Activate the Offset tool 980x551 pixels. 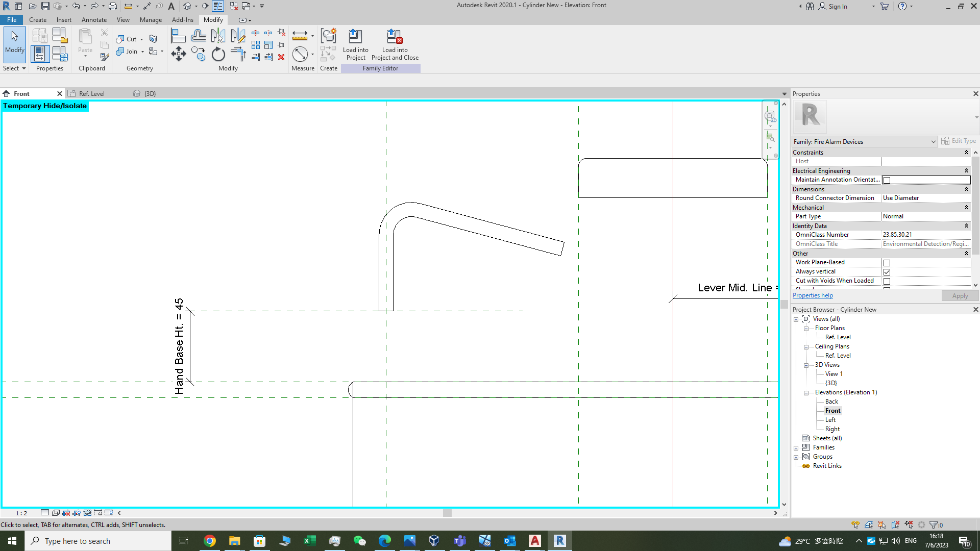[x=198, y=35]
